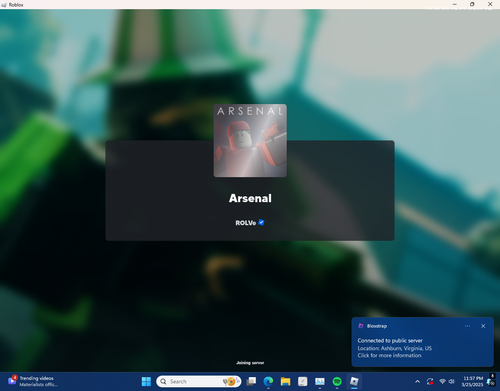
Task: Click the microphone indicator in system tray
Action: [492, 376]
